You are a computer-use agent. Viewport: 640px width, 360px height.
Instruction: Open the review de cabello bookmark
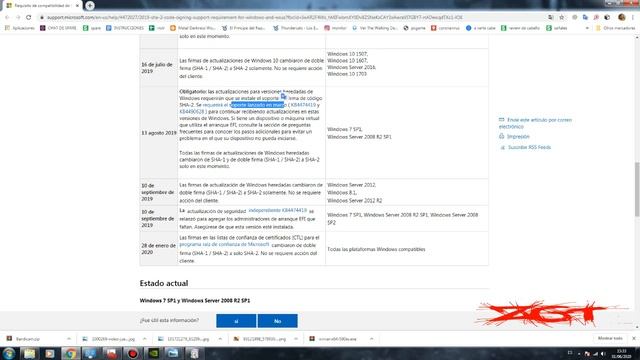(x=520, y=28)
